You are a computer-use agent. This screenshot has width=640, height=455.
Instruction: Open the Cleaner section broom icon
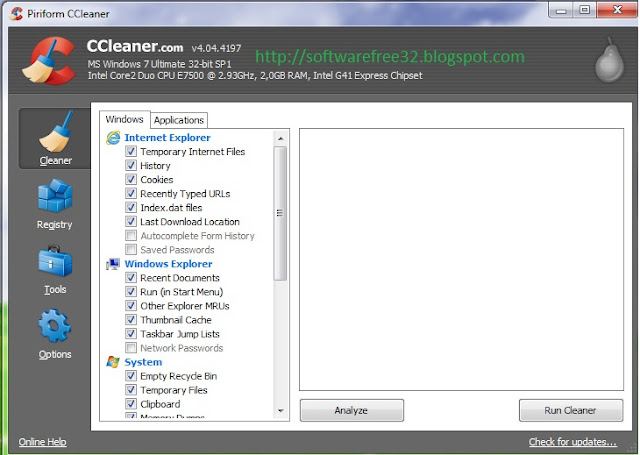(56, 131)
